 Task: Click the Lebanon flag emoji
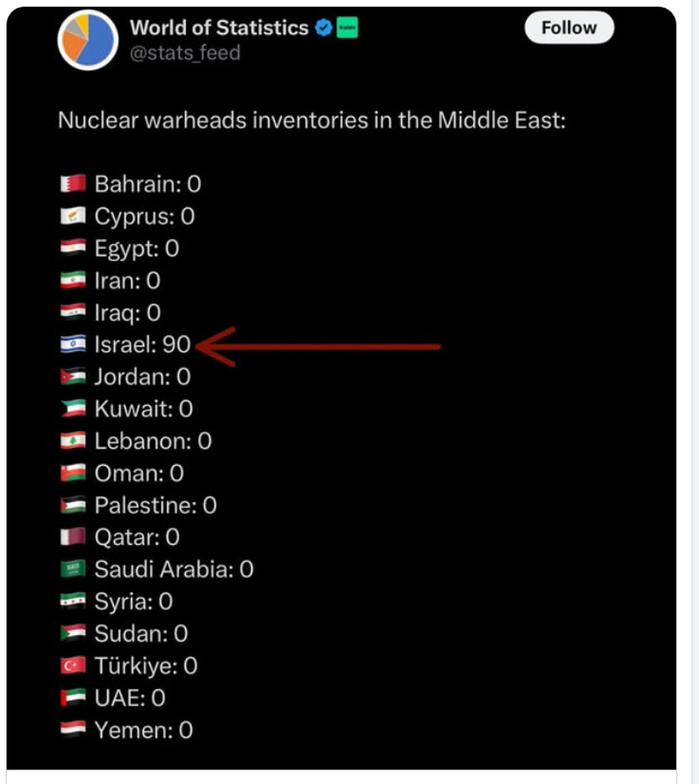point(73,442)
